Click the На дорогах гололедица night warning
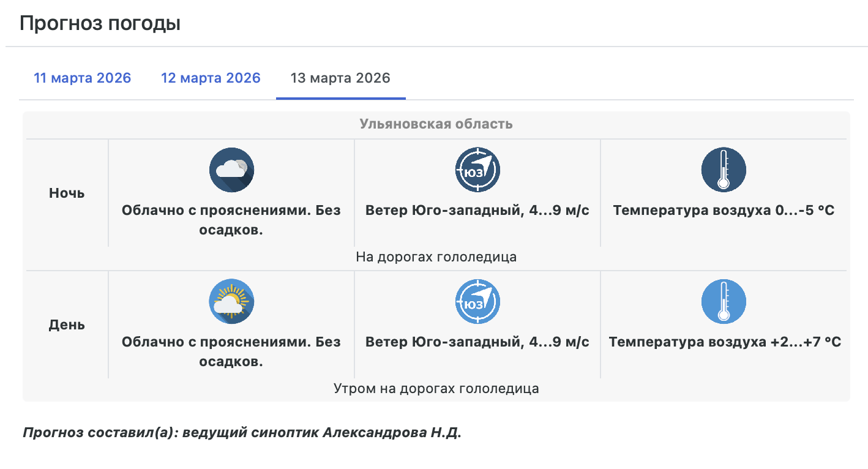Viewport: 868px width, 469px height. coord(436,257)
